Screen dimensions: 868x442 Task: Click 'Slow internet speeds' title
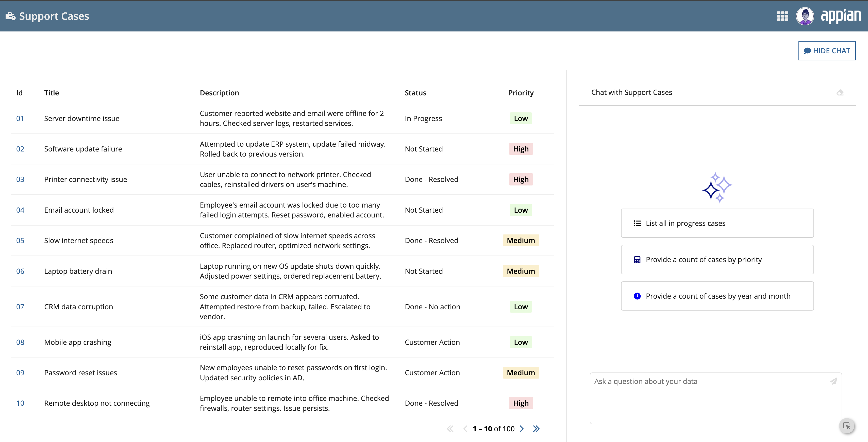[x=78, y=241]
